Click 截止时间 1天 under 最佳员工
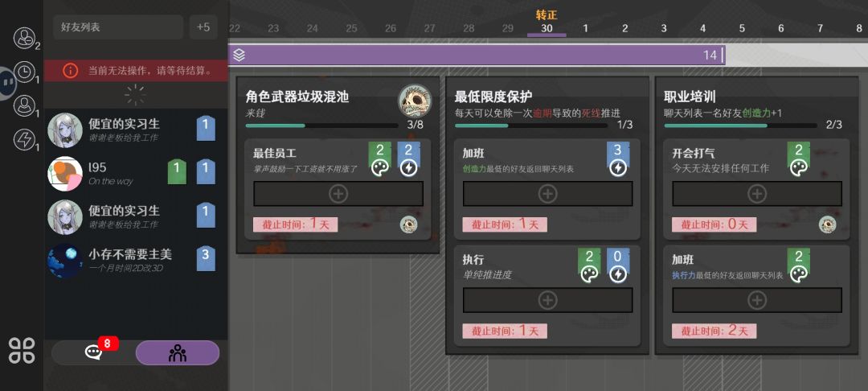The image size is (868, 391). [295, 224]
